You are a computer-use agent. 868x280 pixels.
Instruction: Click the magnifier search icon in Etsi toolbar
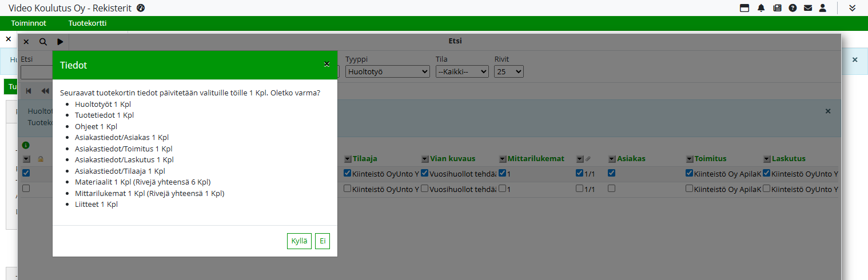(43, 42)
